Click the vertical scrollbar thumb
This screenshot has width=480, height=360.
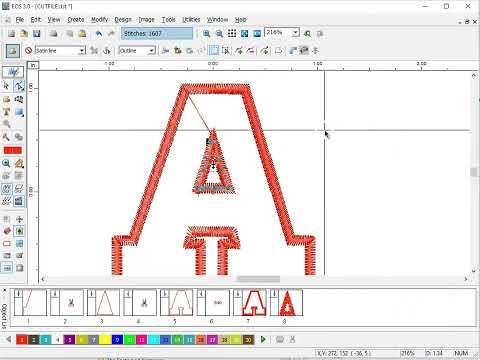(473, 172)
